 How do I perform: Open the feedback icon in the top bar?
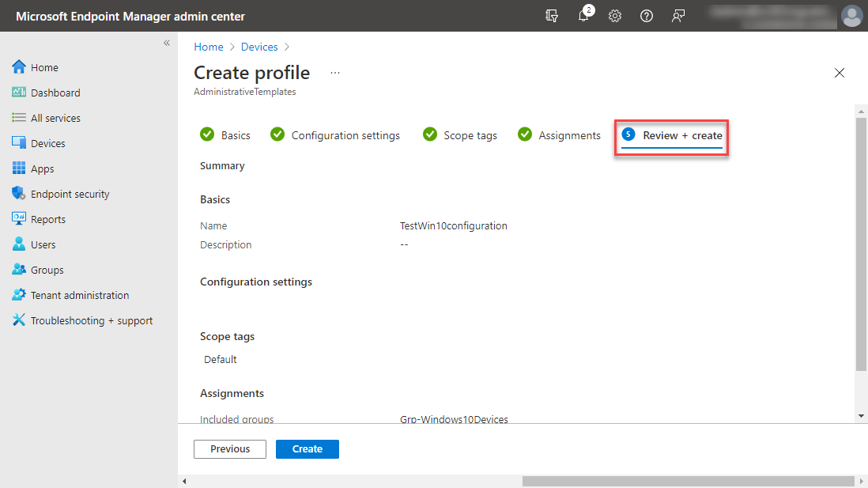[678, 16]
